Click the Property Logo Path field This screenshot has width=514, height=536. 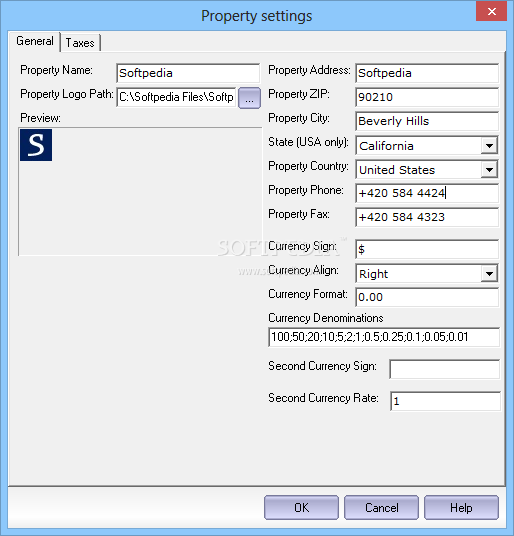tap(176, 97)
